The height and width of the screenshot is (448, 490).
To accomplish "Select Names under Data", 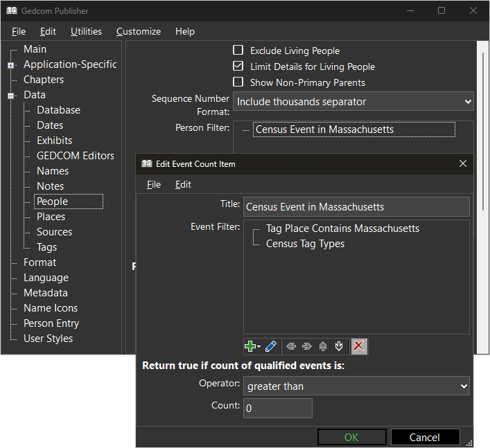I will point(53,171).
